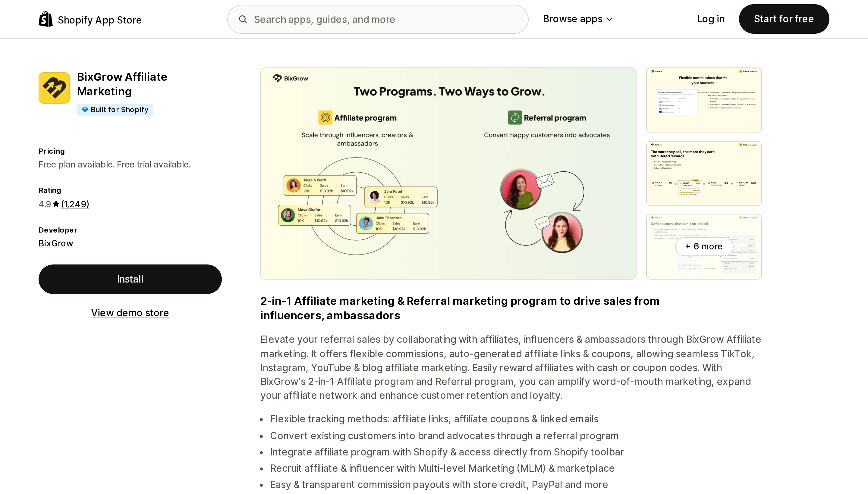Click the envelope icon in Referral illustration
868x494 pixels.
coord(545,180)
